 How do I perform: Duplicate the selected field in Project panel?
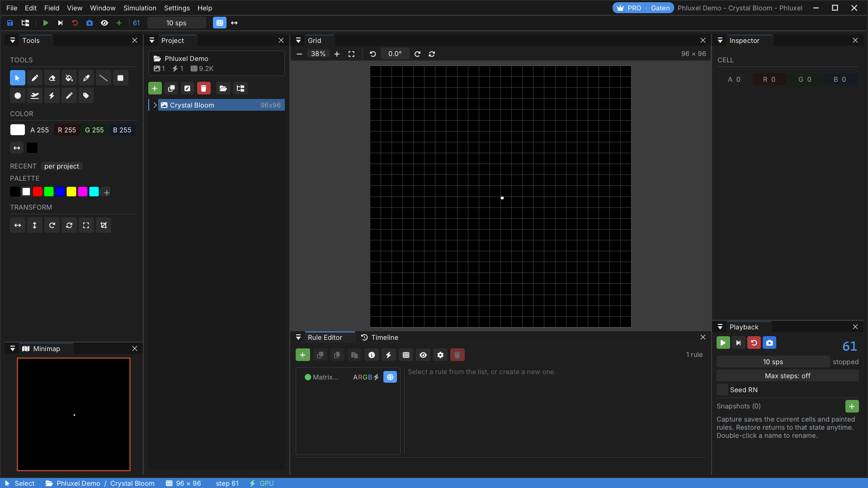click(x=171, y=89)
